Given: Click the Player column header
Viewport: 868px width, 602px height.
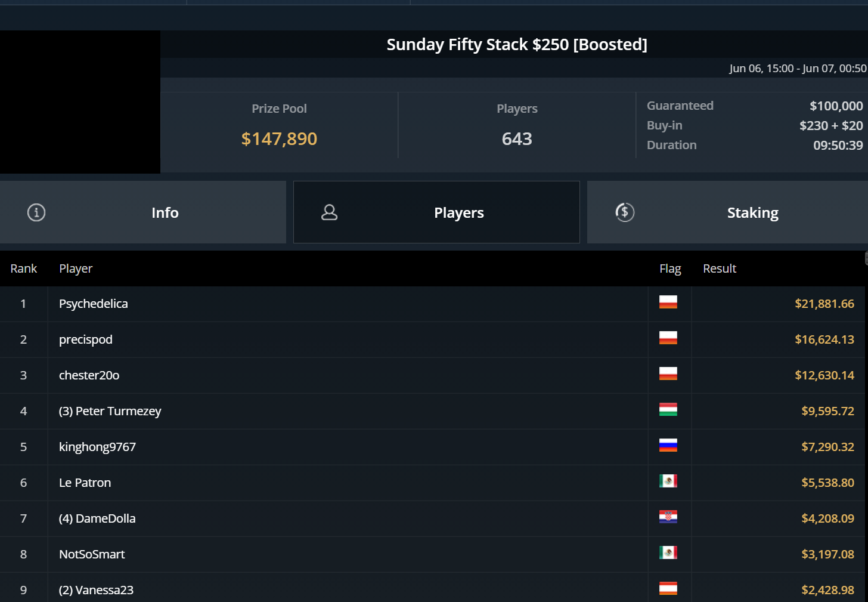Looking at the screenshot, I should point(76,268).
